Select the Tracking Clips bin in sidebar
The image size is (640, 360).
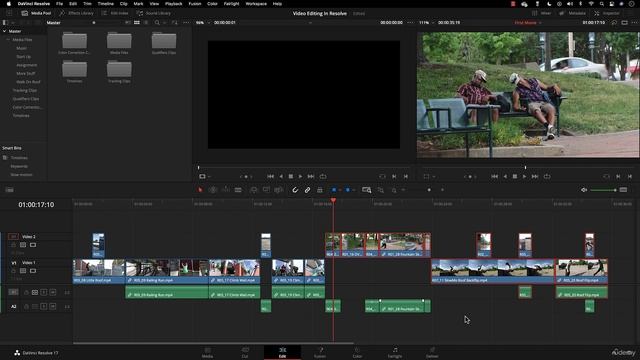pyautogui.click(x=24, y=90)
